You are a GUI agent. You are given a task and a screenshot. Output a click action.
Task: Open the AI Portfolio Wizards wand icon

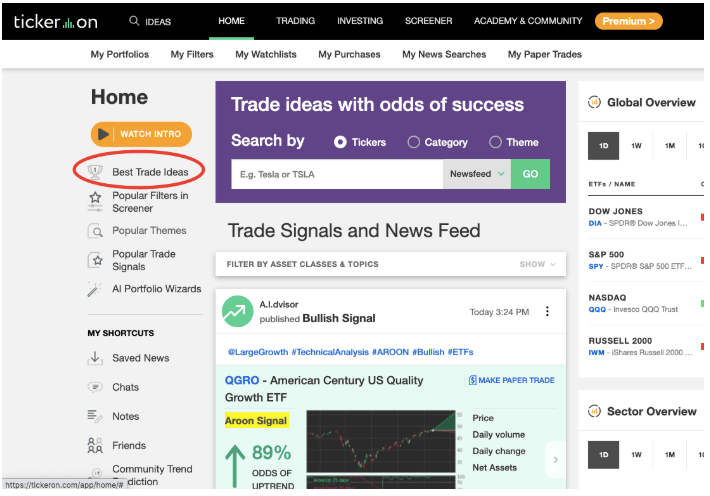tap(94, 289)
